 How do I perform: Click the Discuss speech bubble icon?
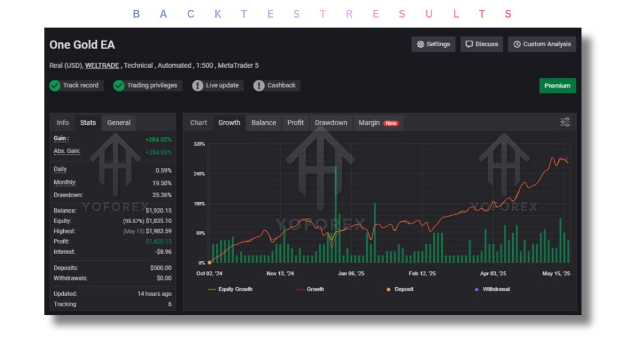[x=469, y=44]
